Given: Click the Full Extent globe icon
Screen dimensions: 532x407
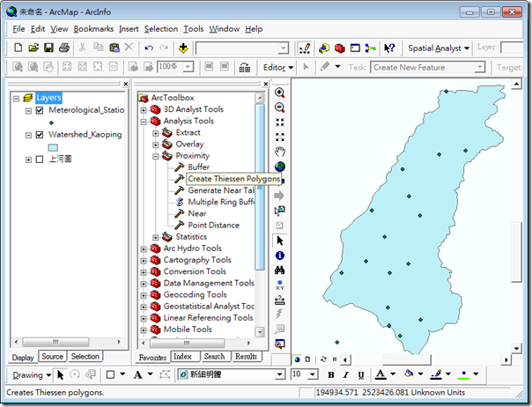Looking at the screenshot, I should (279, 166).
